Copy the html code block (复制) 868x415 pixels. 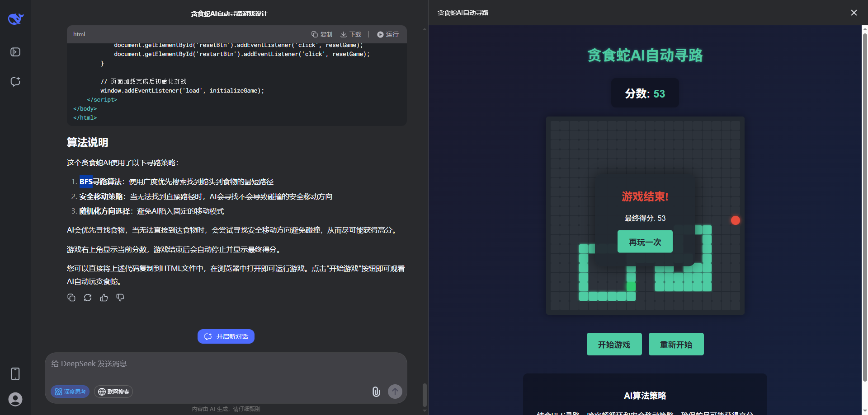321,34
